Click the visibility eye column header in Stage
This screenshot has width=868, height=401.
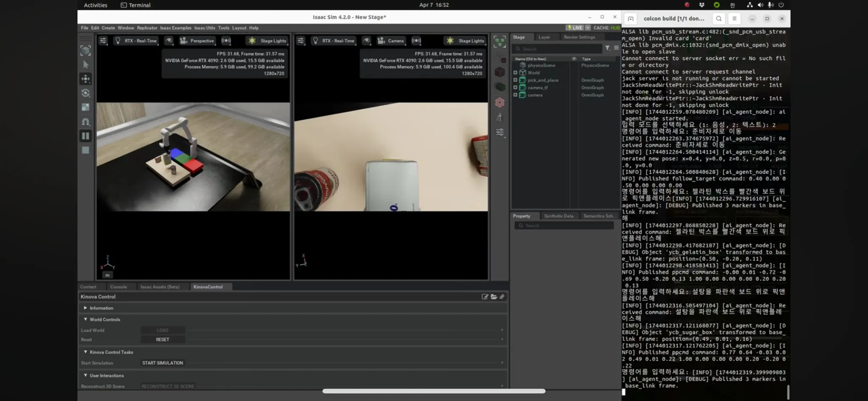pyautogui.click(x=574, y=59)
